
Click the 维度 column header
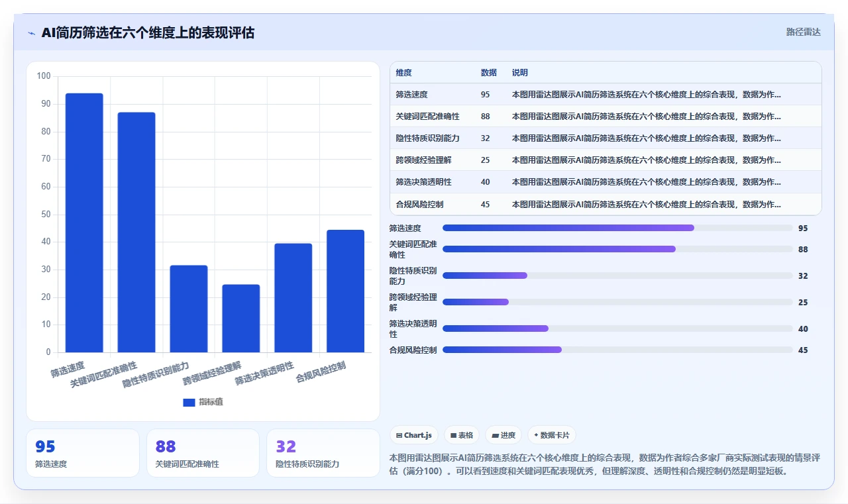pyautogui.click(x=404, y=73)
